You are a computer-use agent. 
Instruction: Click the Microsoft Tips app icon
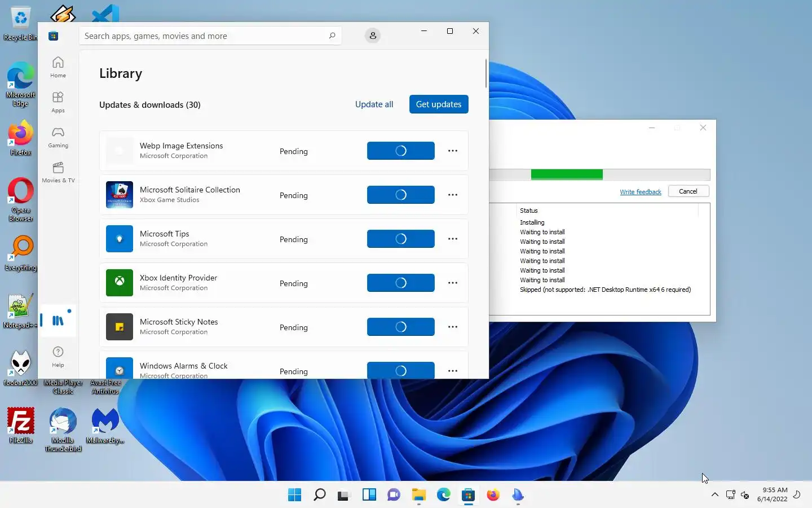tap(120, 239)
